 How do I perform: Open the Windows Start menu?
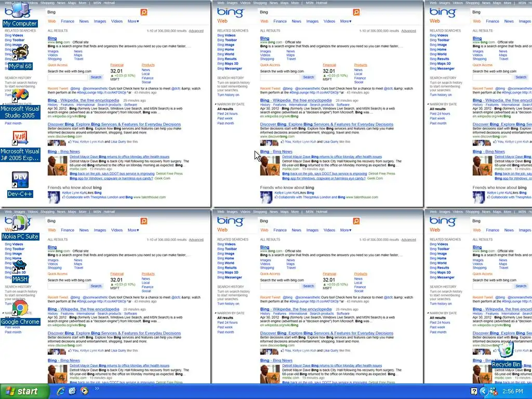24,391
